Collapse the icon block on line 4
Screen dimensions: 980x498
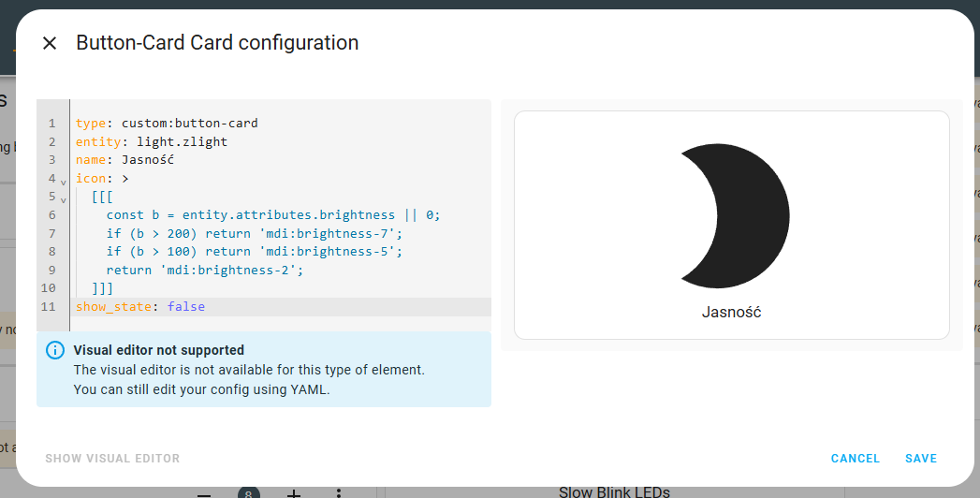pyautogui.click(x=63, y=182)
